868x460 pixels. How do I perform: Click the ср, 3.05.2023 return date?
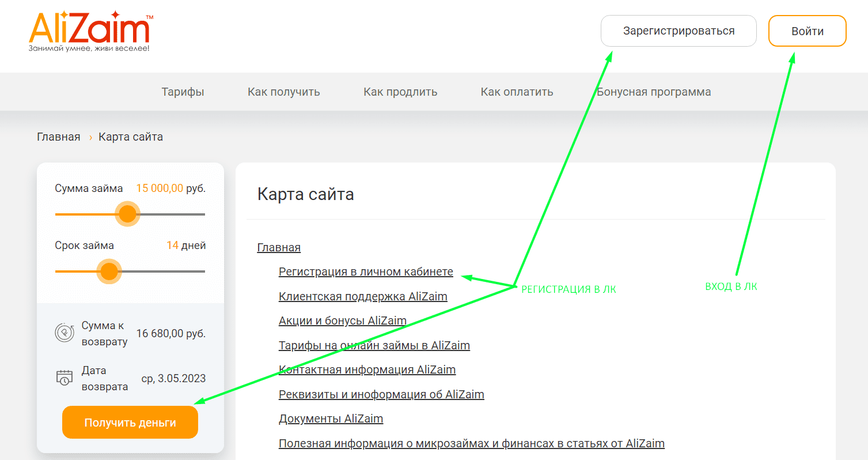click(x=173, y=379)
